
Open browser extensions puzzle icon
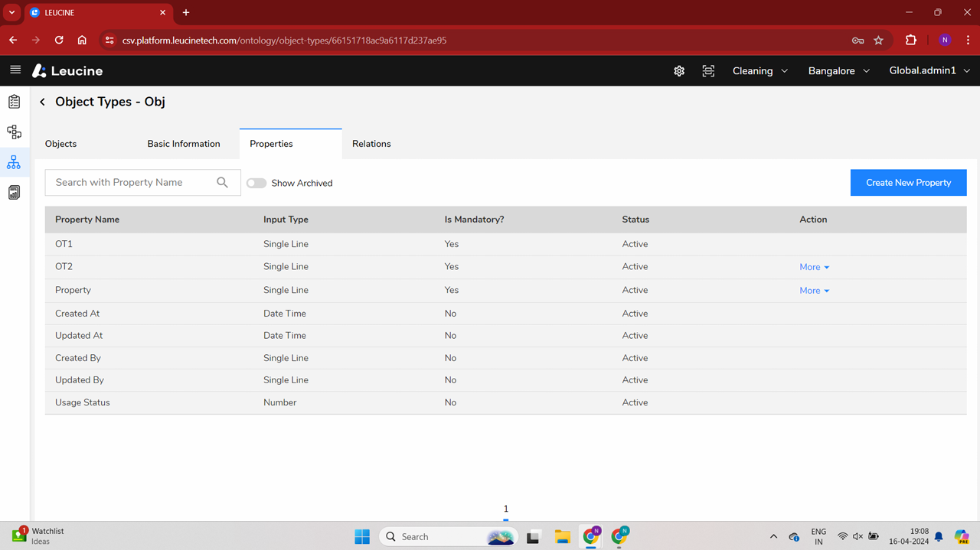pyautogui.click(x=911, y=40)
